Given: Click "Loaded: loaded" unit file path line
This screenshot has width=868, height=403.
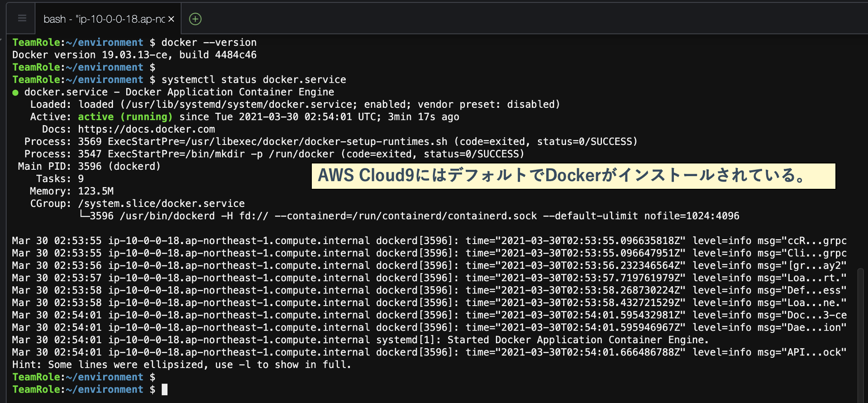Looking at the screenshot, I should 295,105.
